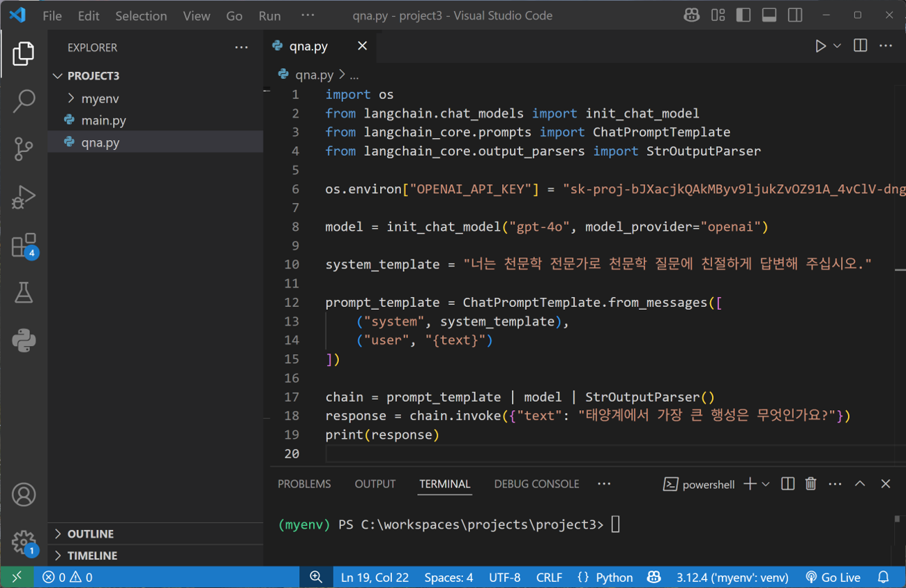Viewport: 906px width, 588px height.
Task: Open the Extensions view with badge 4
Action: click(x=23, y=245)
